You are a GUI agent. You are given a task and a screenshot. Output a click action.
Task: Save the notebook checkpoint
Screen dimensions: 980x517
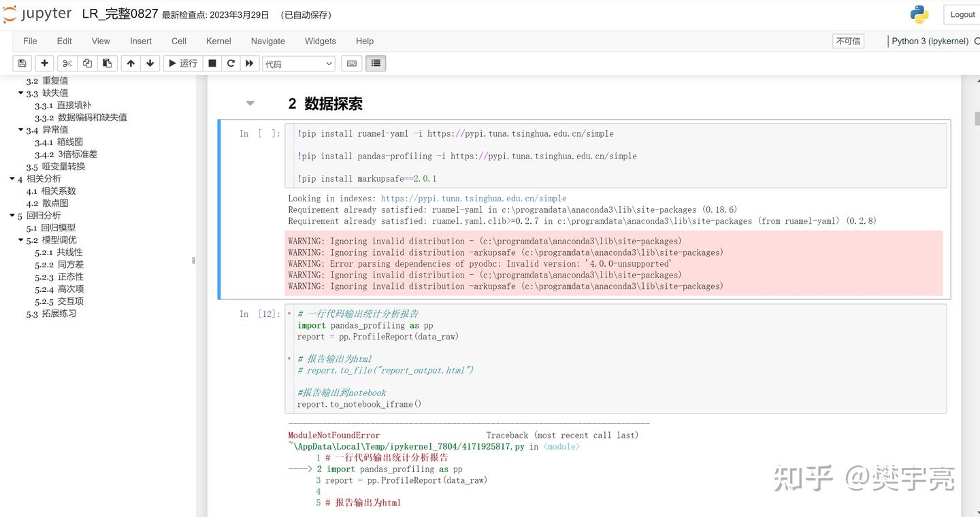click(22, 63)
